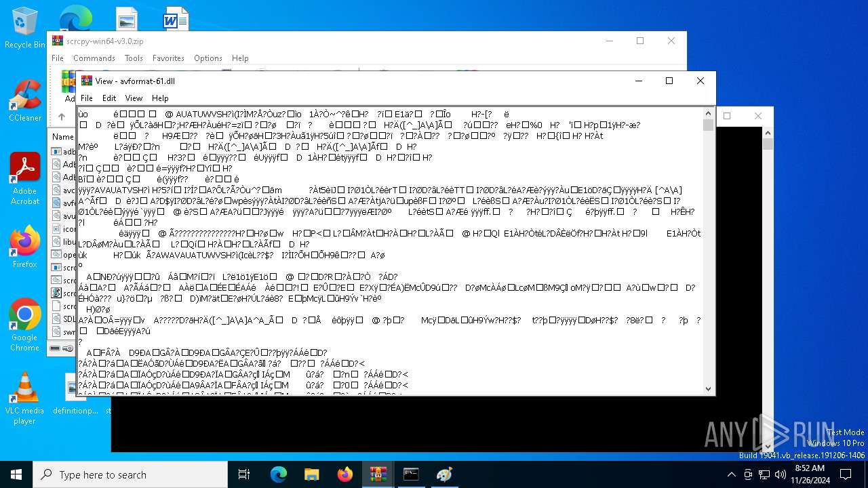This screenshot has width=868, height=488.
Task: Open the clock showing 8:52 AM
Action: (809, 474)
